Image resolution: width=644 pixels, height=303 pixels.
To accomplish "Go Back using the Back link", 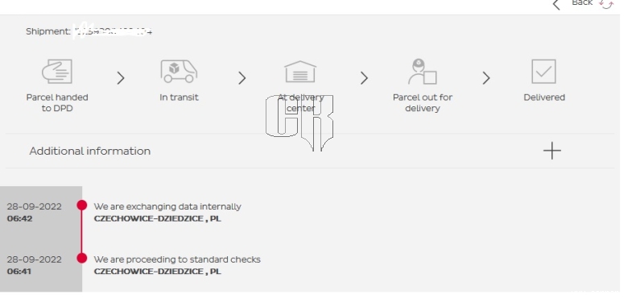I will click(x=582, y=3).
